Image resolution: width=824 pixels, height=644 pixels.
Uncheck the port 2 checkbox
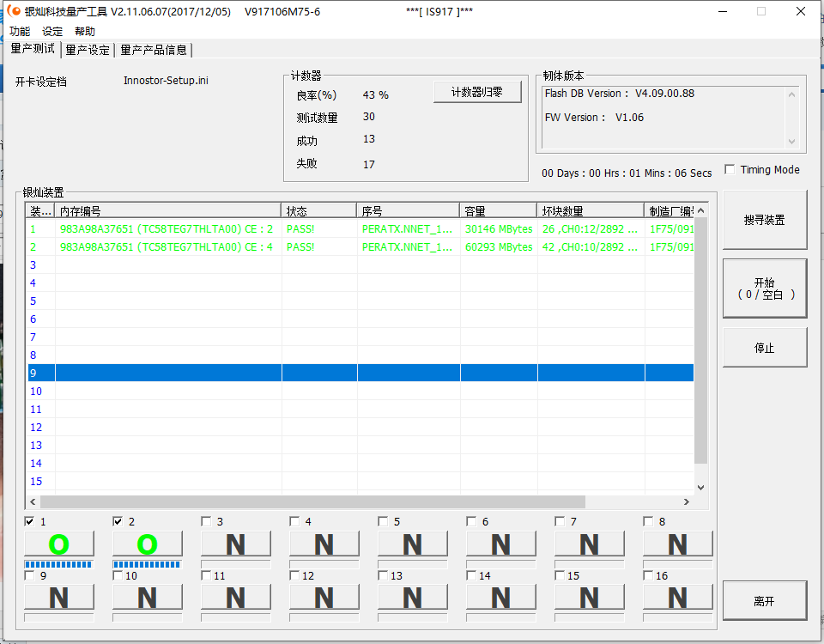[118, 521]
